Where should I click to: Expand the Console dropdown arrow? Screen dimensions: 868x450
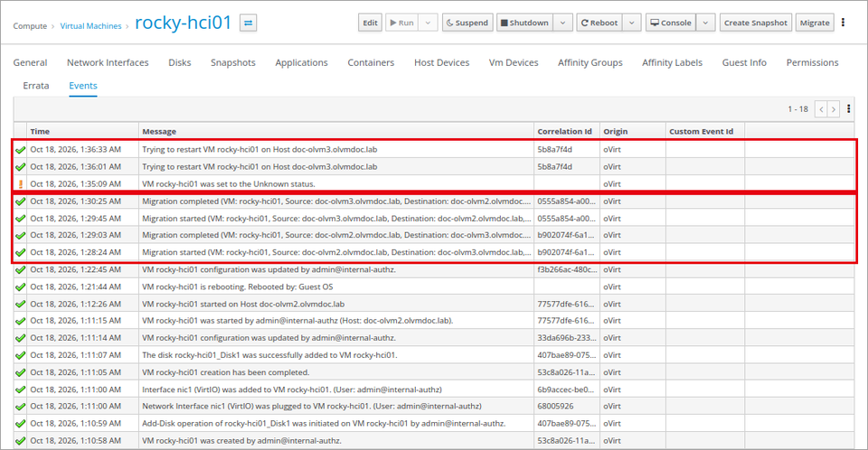pos(705,23)
